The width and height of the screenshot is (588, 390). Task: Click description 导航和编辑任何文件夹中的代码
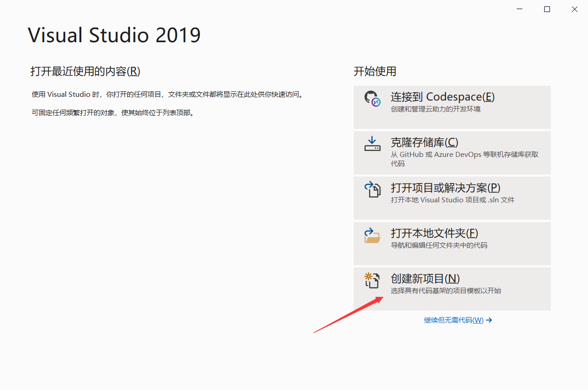pos(439,245)
